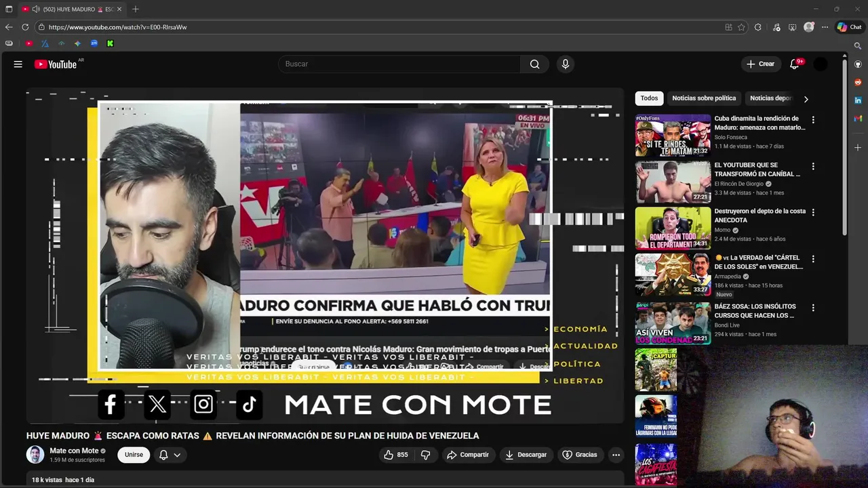Reload the page with refresh icon

25,27
